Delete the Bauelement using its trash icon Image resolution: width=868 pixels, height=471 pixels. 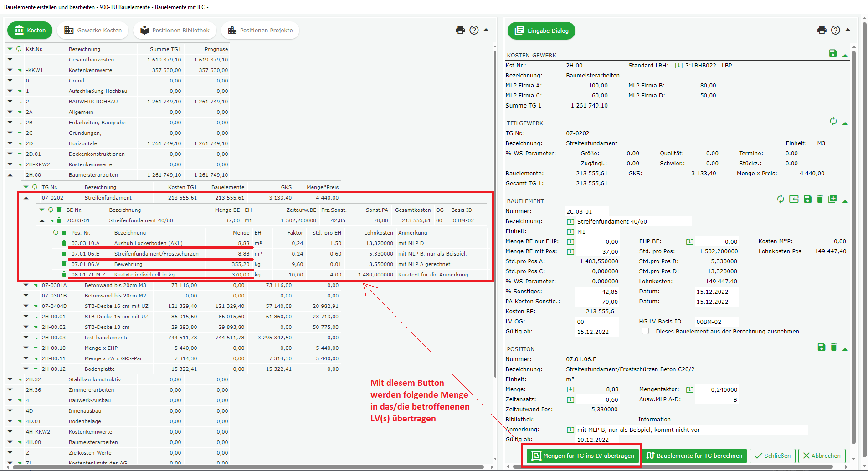[820, 199]
